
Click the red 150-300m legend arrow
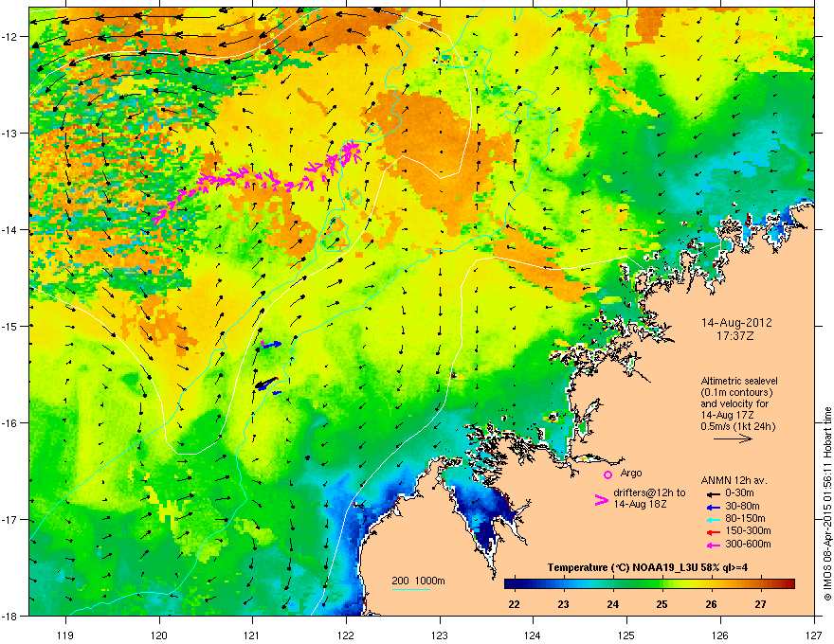point(714,532)
